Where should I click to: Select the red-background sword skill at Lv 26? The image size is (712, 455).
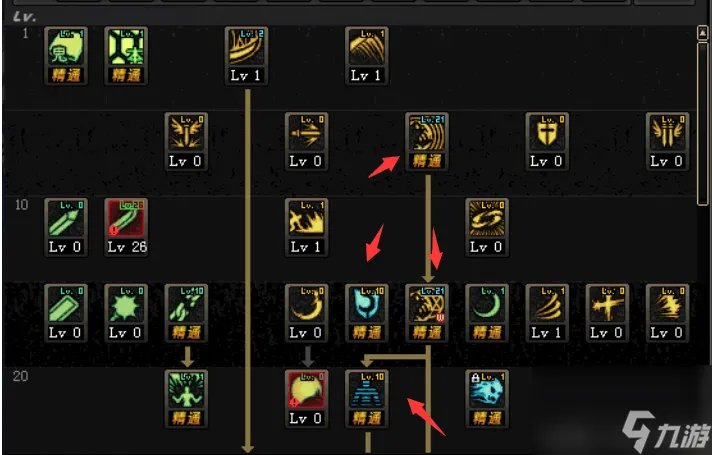[126, 227]
